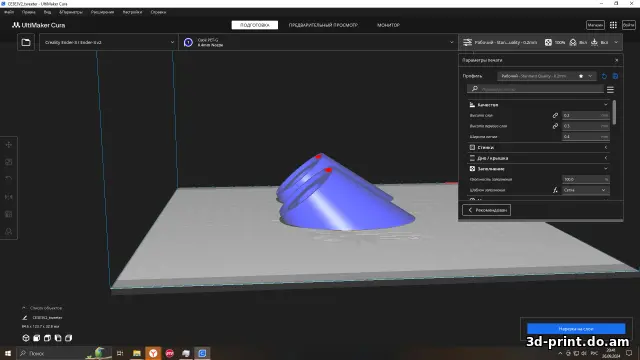Screen dimensions: 640x360
Task: Open the Settings (Параметры) menu
Action: tap(71, 12)
